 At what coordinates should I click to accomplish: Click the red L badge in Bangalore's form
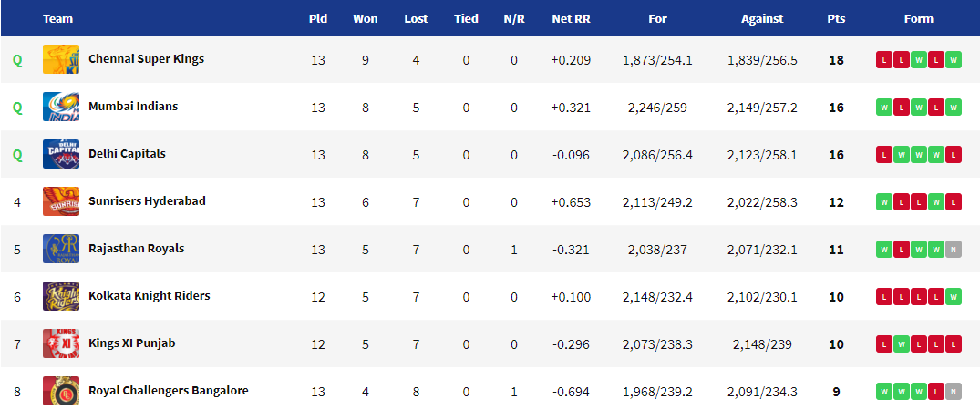[936, 391]
